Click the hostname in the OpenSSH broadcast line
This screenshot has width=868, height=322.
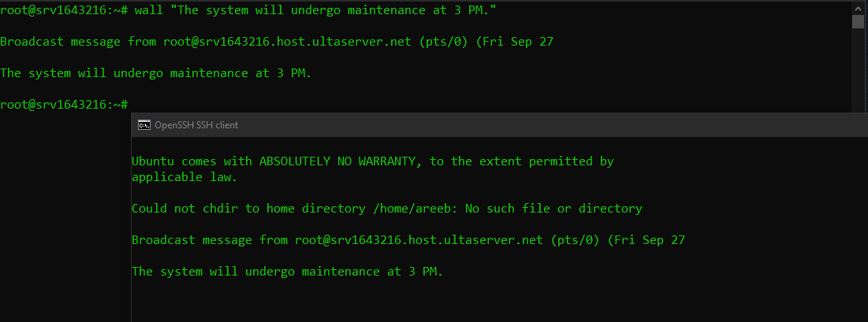419,240
